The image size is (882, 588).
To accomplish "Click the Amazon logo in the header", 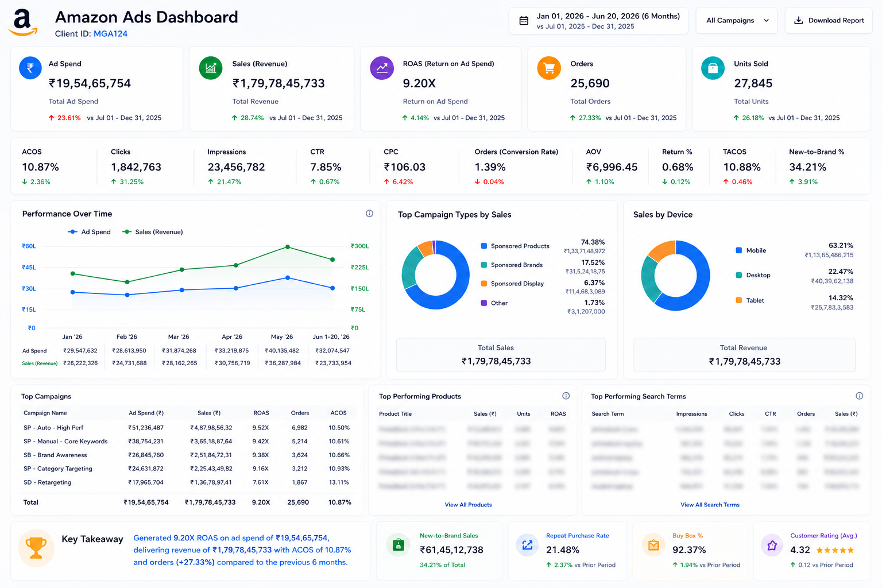I will (x=23, y=23).
